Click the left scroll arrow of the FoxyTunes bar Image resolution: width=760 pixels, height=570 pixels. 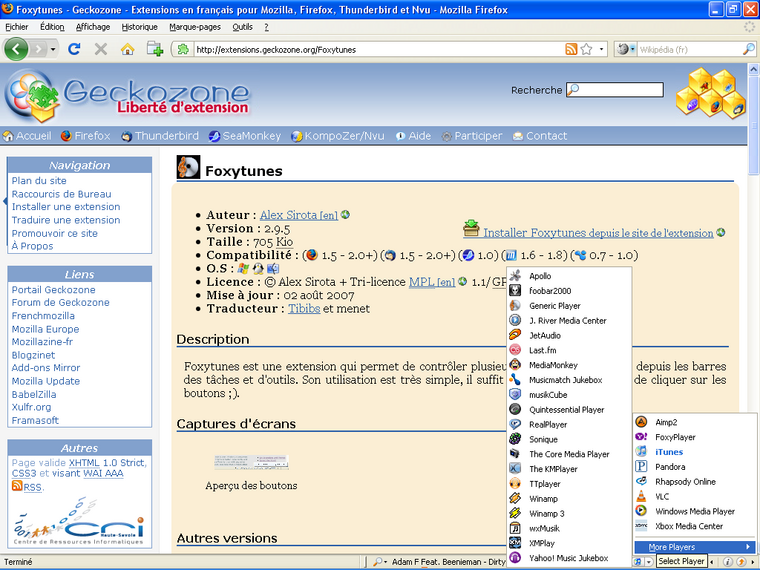click(x=712, y=562)
